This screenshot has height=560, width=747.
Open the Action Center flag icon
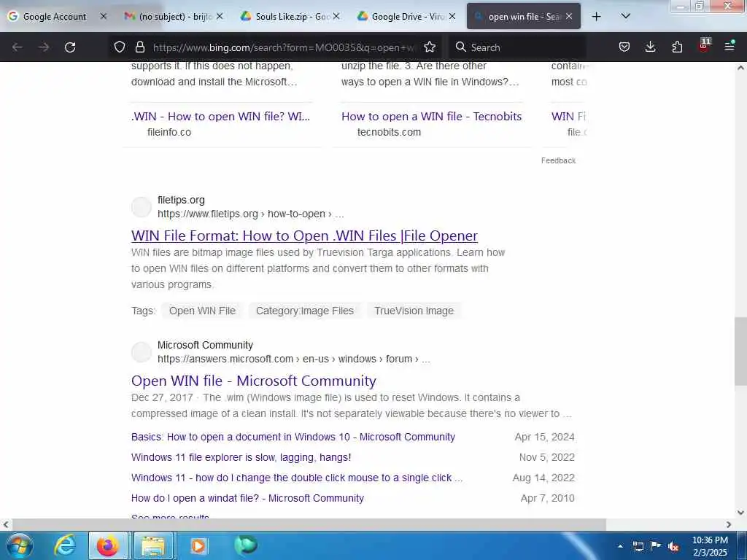pyautogui.click(x=656, y=545)
